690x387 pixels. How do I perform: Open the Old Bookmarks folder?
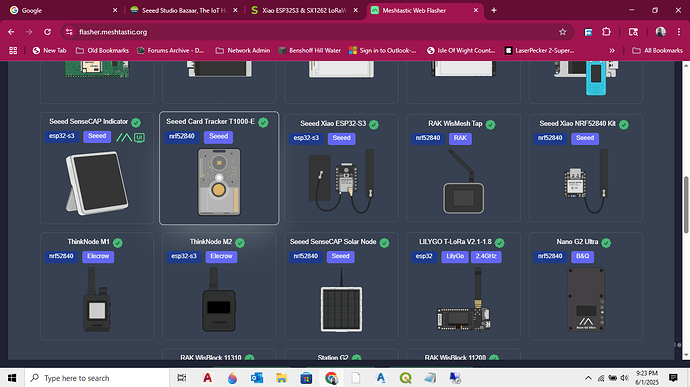(x=102, y=51)
